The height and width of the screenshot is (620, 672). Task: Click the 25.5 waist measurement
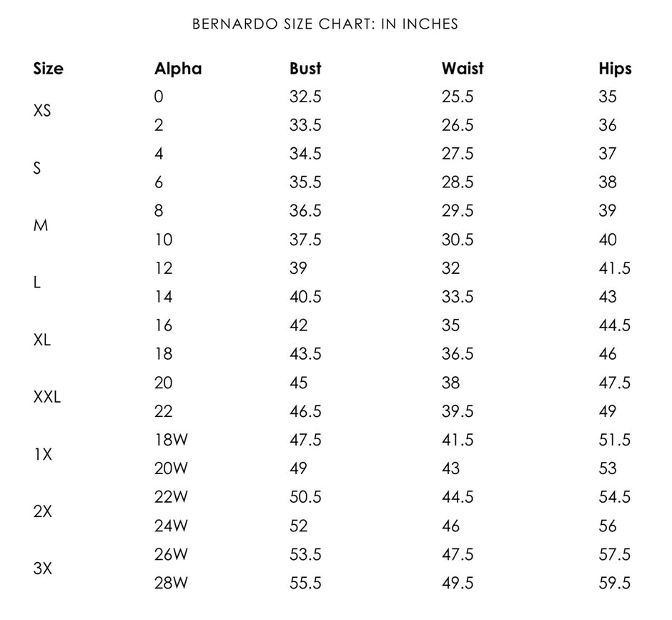pos(458,97)
